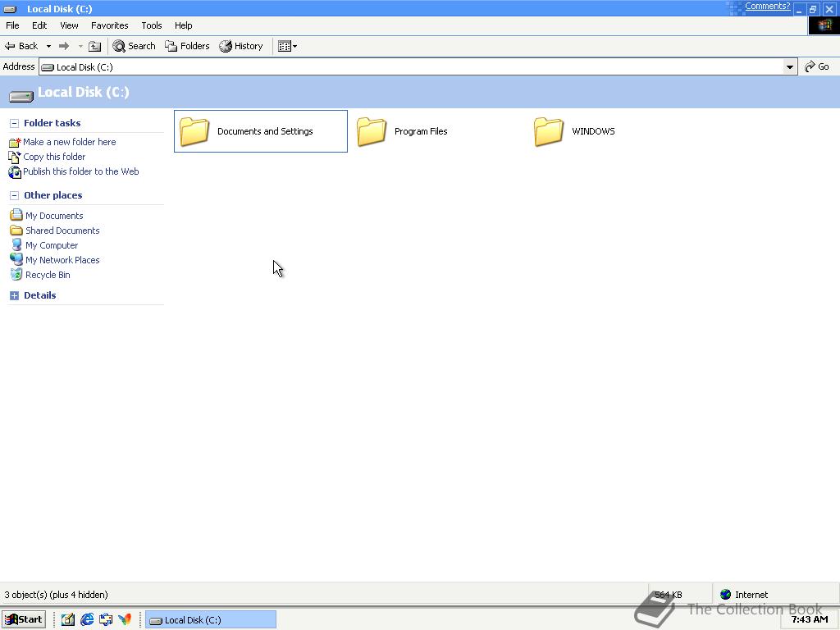
Task: Click the butterfly quick launch icon
Action: click(125, 620)
